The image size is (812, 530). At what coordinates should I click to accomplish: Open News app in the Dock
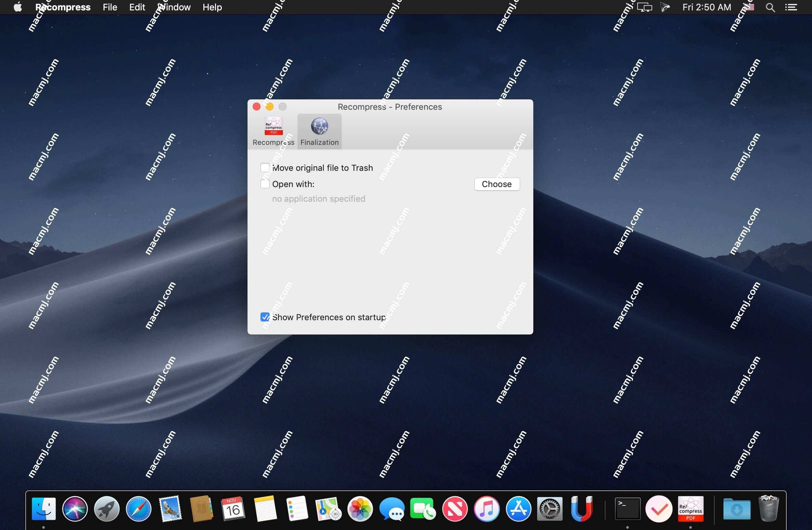tap(455, 509)
